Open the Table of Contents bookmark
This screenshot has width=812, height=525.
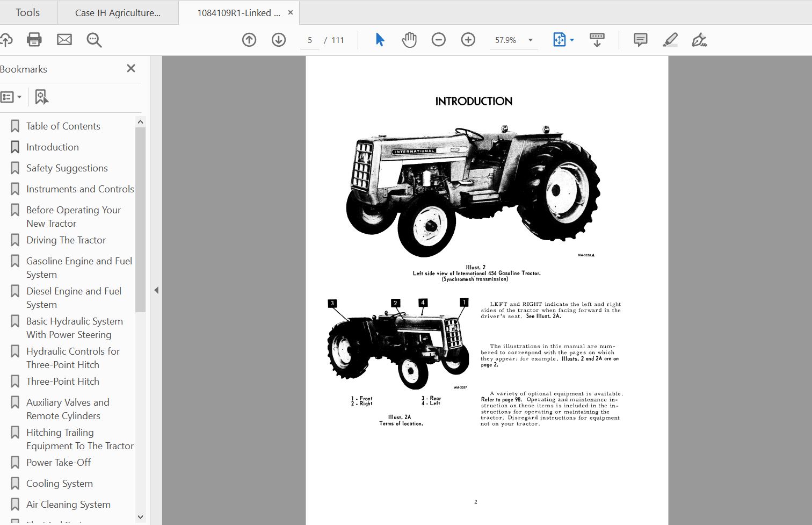[x=63, y=126]
